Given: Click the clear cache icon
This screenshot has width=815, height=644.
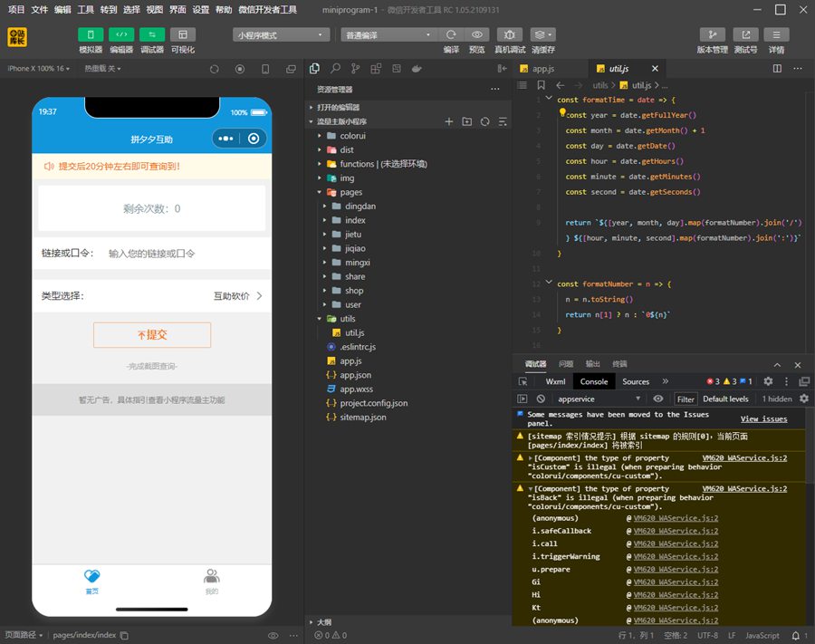Looking at the screenshot, I should [x=543, y=34].
